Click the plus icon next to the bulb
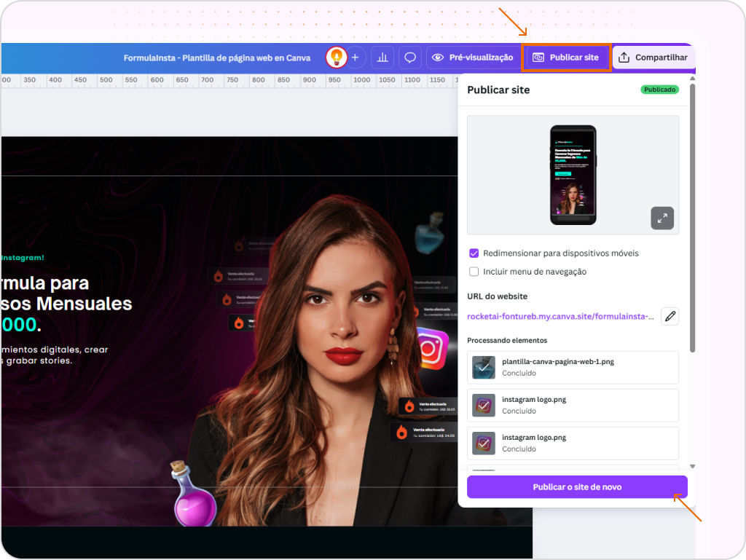The height and width of the screenshot is (560, 746). 356,57
